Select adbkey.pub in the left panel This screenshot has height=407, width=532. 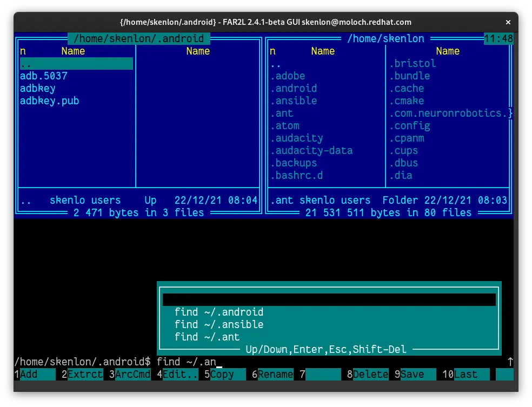[x=50, y=101]
